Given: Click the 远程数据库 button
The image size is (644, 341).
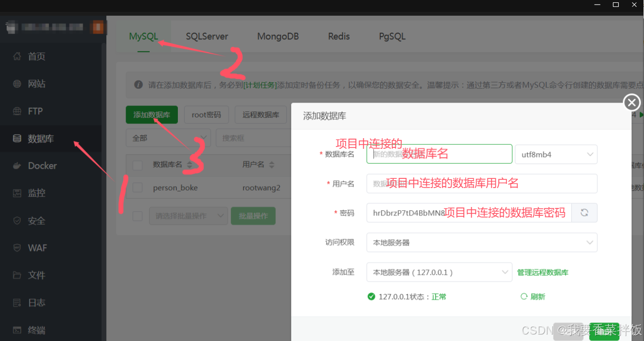Looking at the screenshot, I should 261,115.
